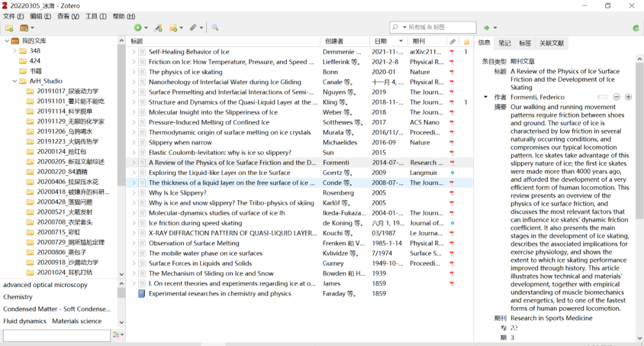Select the Fluid dynamics tag
The width and height of the screenshot is (644, 346).
[x=24, y=321]
